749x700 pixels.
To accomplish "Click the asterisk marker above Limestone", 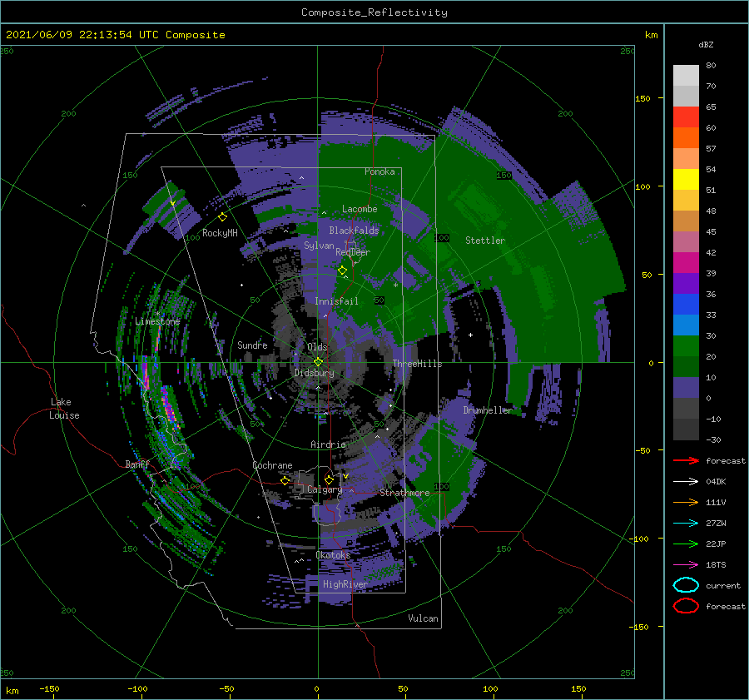I will 157,314.
